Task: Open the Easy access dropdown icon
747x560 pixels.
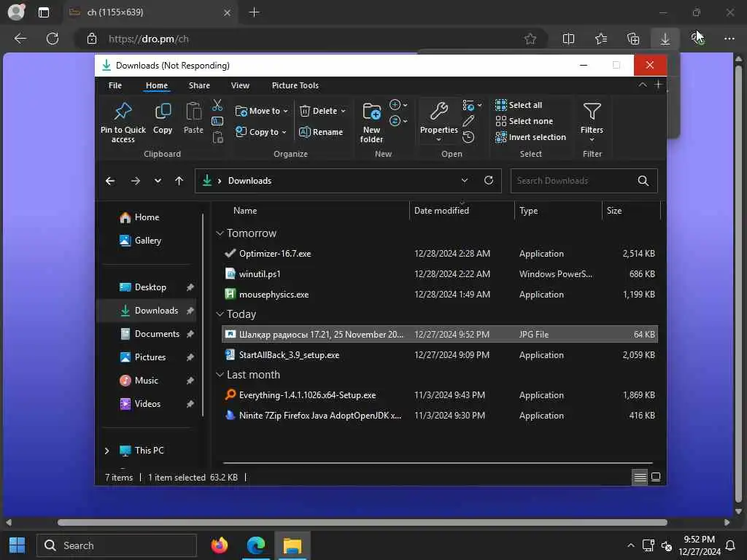Action: click(398, 121)
